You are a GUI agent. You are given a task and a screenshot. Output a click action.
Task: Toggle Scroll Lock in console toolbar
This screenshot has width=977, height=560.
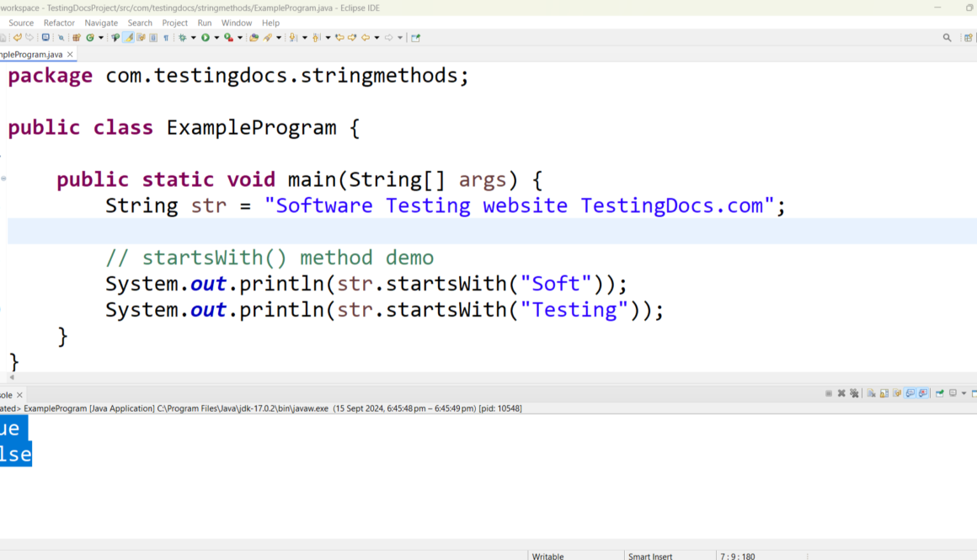884,393
